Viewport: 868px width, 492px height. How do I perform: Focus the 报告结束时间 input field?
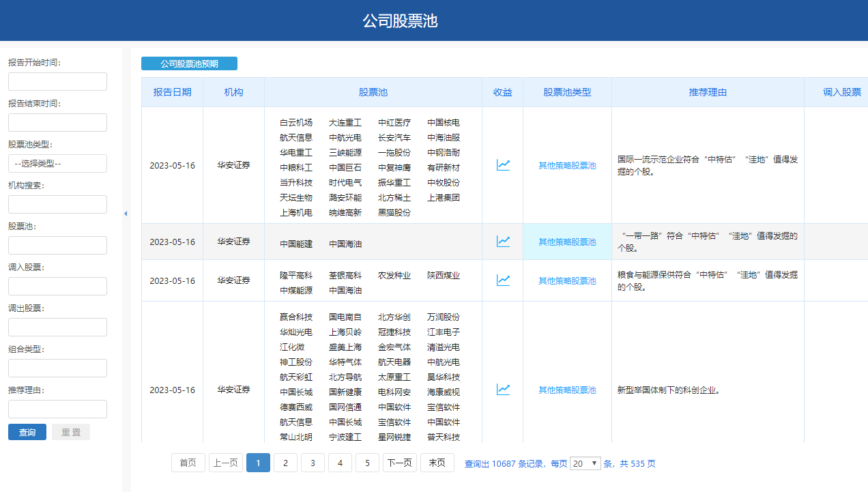57,122
